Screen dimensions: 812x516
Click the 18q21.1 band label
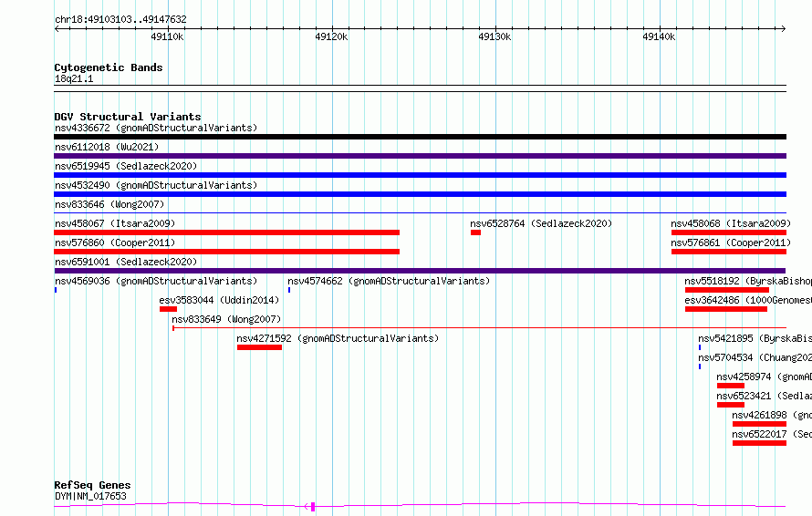(74, 78)
